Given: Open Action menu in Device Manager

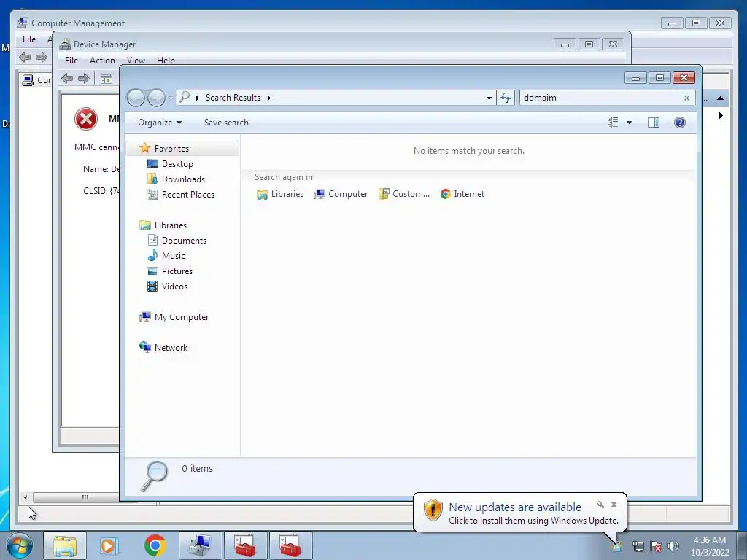Looking at the screenshot, I should pyautogui.click(x=102, y=61).
